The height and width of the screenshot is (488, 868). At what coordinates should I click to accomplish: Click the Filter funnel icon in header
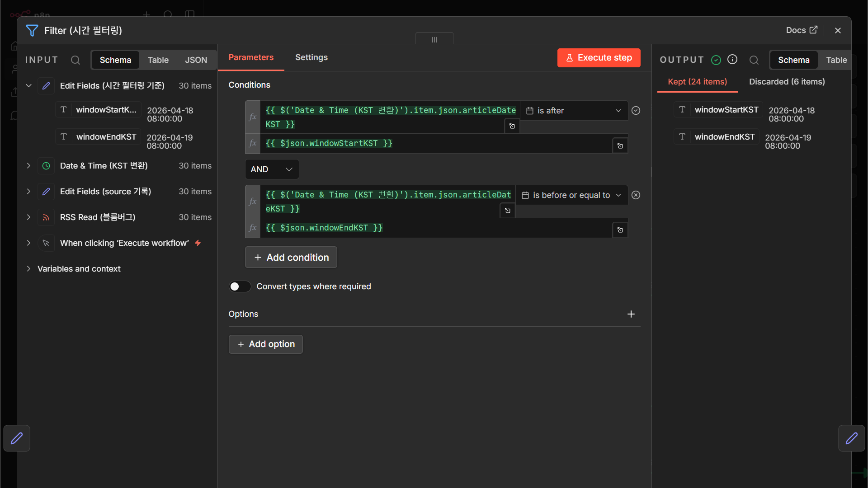coord(32,30)
